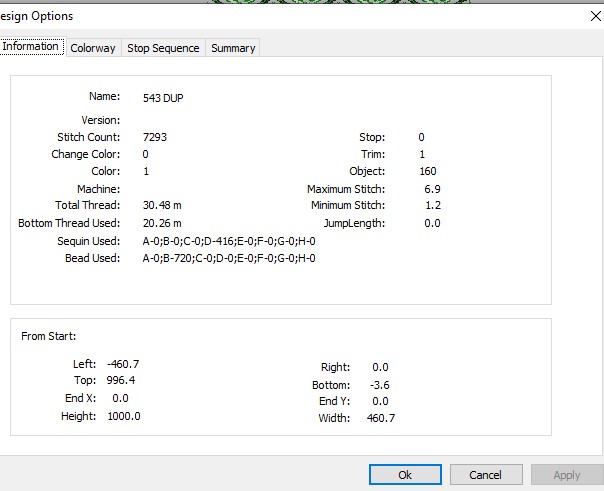This screenshot has height=491, width=604.
Task: Switch to the Information tab
Action: tap(32, 47)
